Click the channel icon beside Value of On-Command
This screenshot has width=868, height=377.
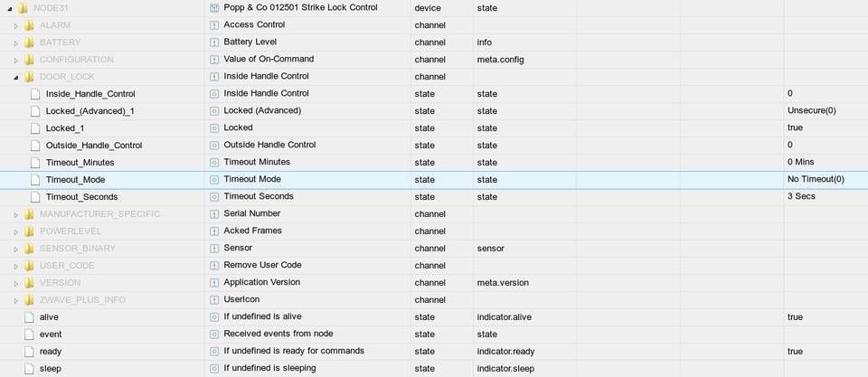pos(214,60)
